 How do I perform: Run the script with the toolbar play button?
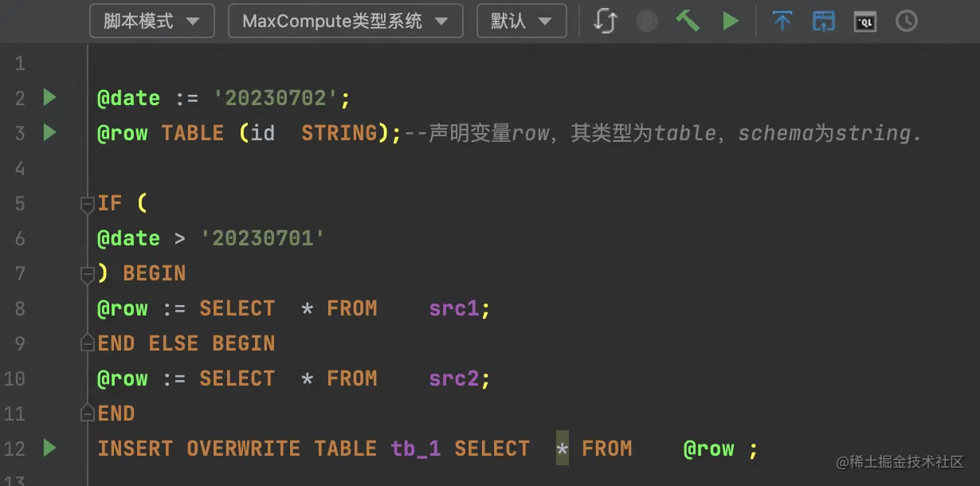pos(731,22)
